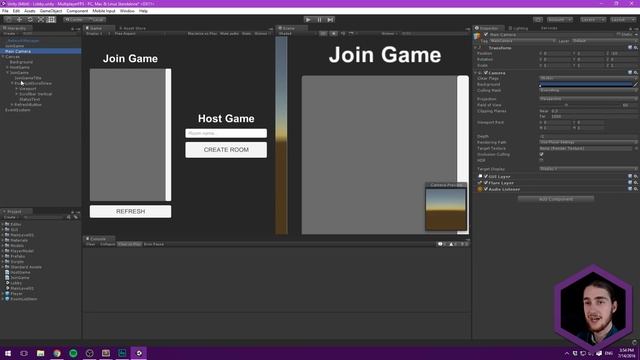Toggle the Static checkbox in Inspector
640x360 pixels.
click(618, 35)
